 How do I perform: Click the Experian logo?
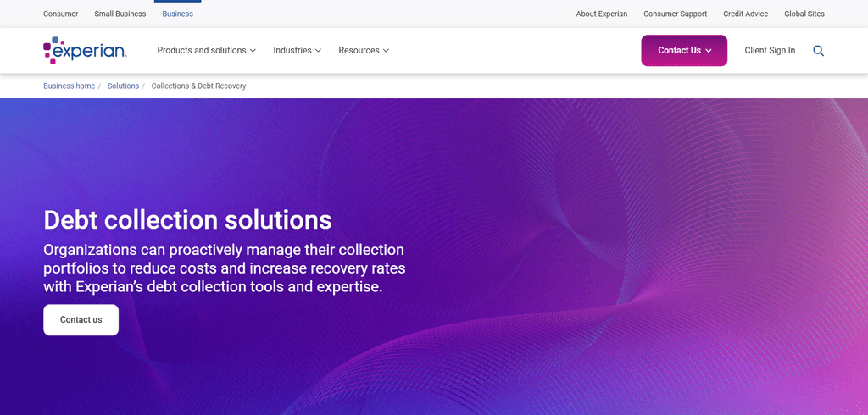coord(85,50)
